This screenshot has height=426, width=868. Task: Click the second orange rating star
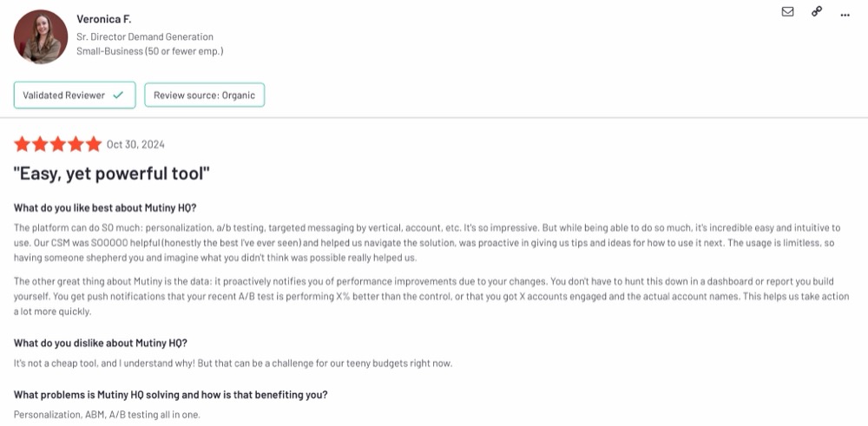coord(40,144)
